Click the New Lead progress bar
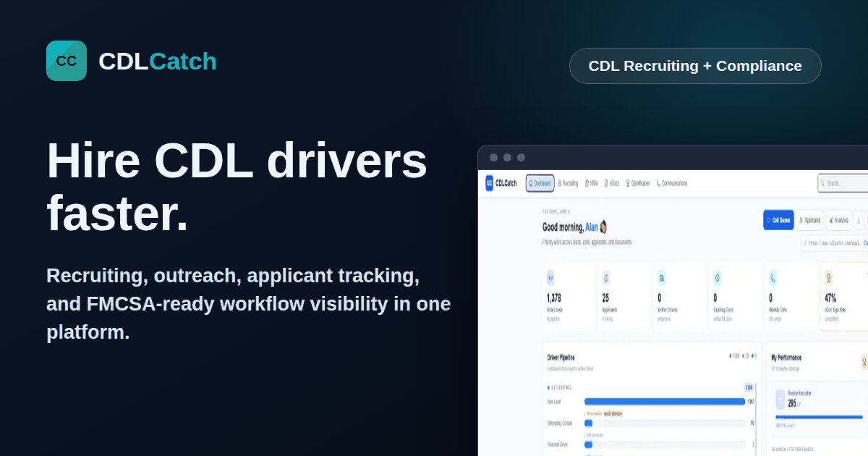The width and height of the screenshot is (868, 456). (665, 401)
